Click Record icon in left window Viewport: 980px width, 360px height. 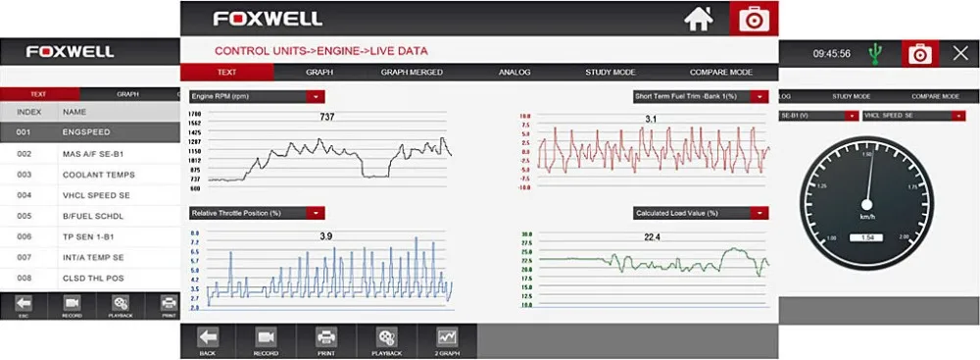click(x=73, y=307)
